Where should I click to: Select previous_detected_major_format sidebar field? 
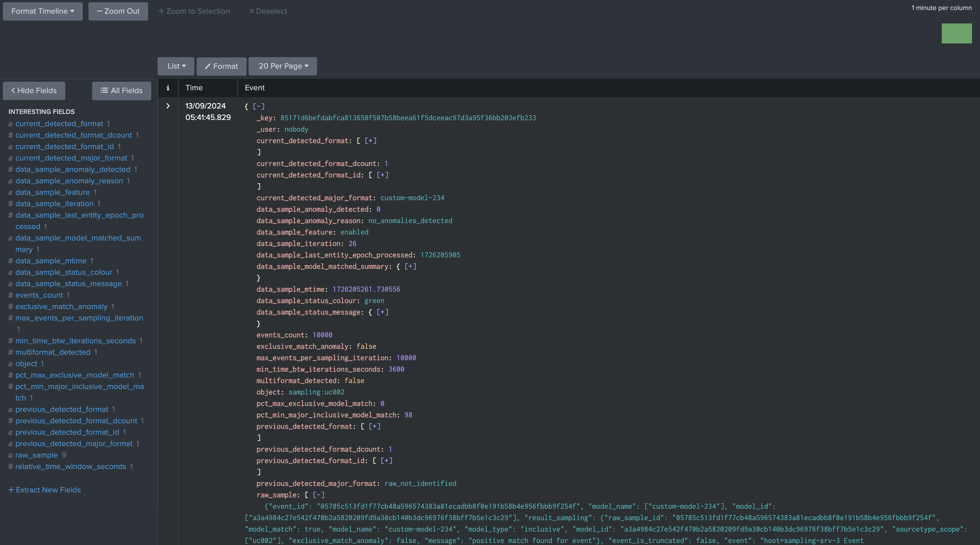click(74, 444)
